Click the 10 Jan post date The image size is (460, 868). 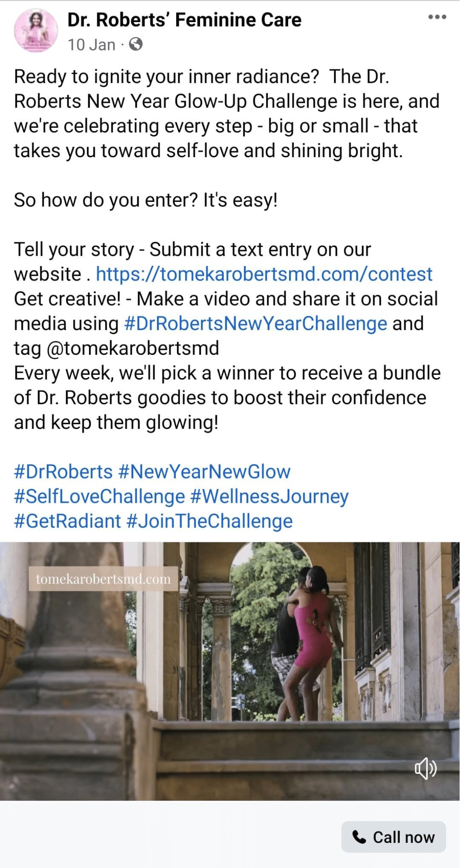click(92, 44)
